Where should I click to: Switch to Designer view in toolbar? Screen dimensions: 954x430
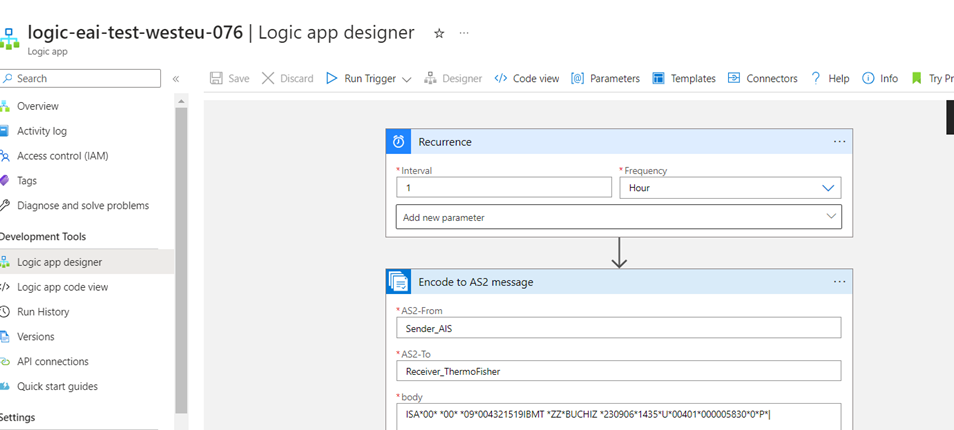pos(453,78)
